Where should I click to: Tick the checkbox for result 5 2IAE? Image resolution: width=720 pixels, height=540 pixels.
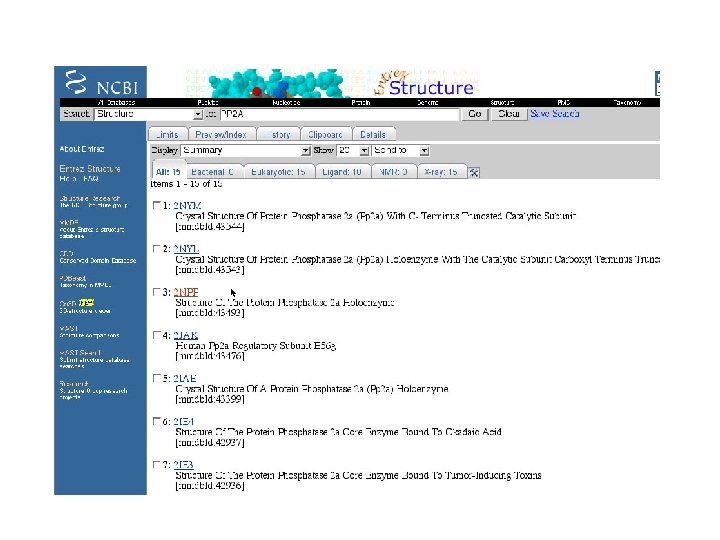tap(157, 378)
